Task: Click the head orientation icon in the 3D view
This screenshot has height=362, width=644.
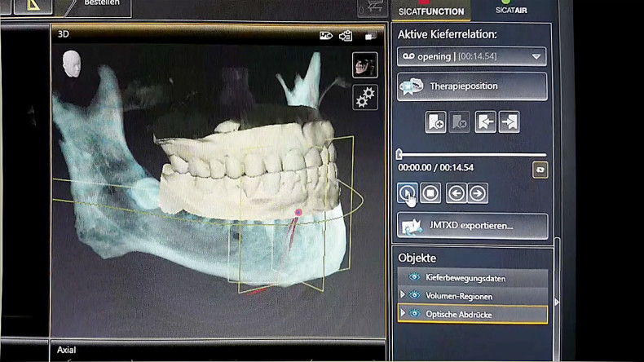Action: click(x=72, y=64)
